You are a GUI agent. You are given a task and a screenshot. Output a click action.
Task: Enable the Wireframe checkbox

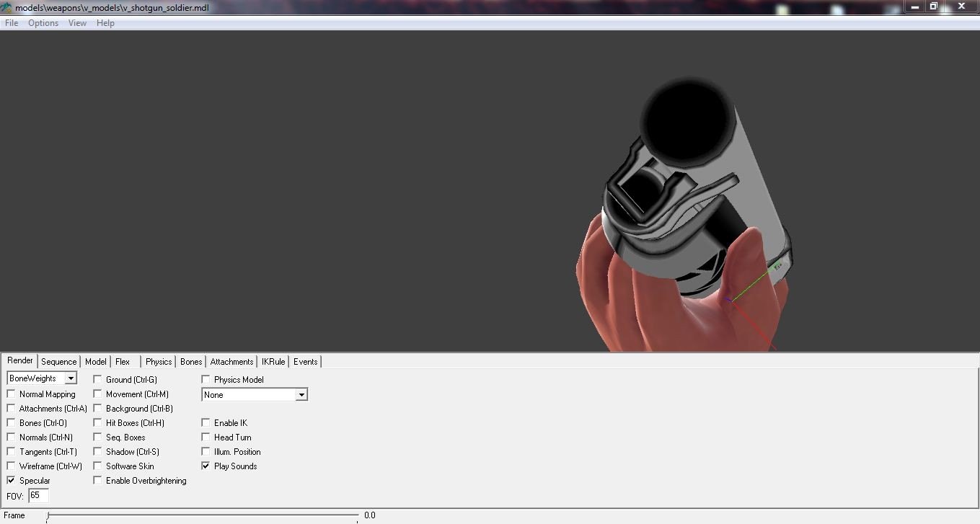[x=11, y=466]
